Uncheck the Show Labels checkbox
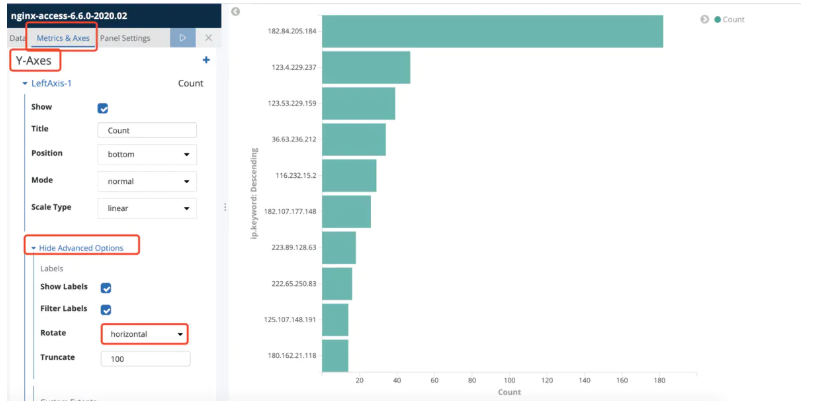The width and height of the screenshot is (813, 410). (x=106, y=288)
